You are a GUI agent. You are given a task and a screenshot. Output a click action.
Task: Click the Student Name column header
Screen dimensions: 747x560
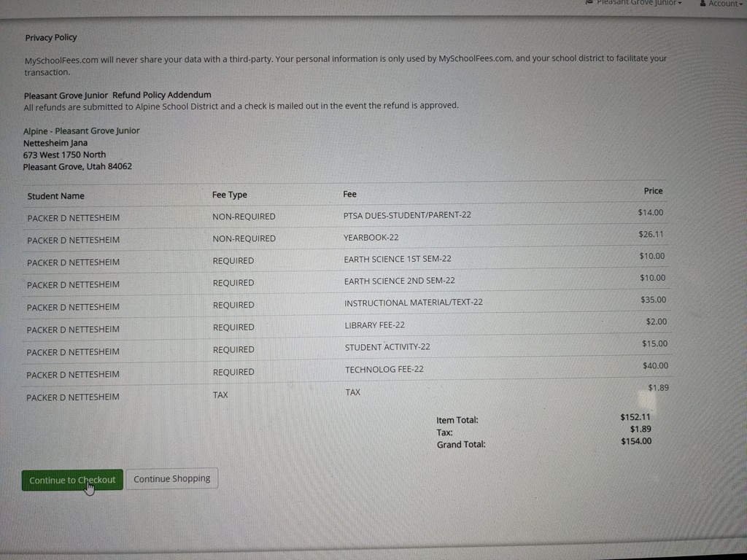pos(55,195)
